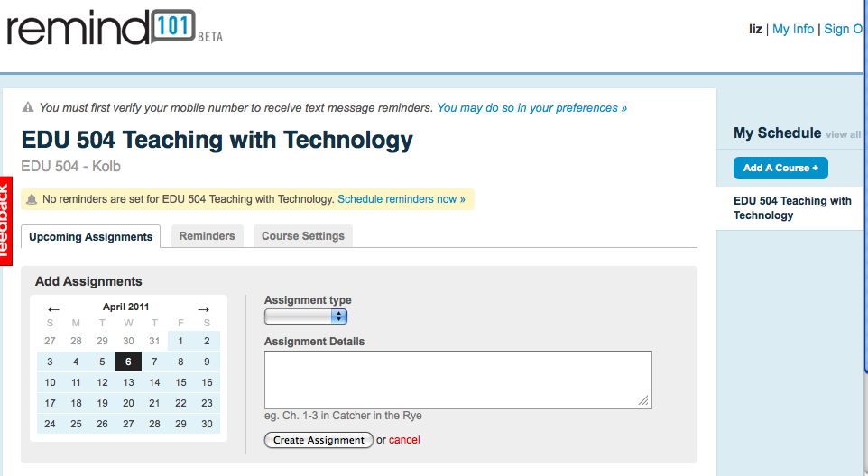This screenshot has width=868, height=476.
Task: Click the My Schedule heading
Action: click(x=777, y=133)
